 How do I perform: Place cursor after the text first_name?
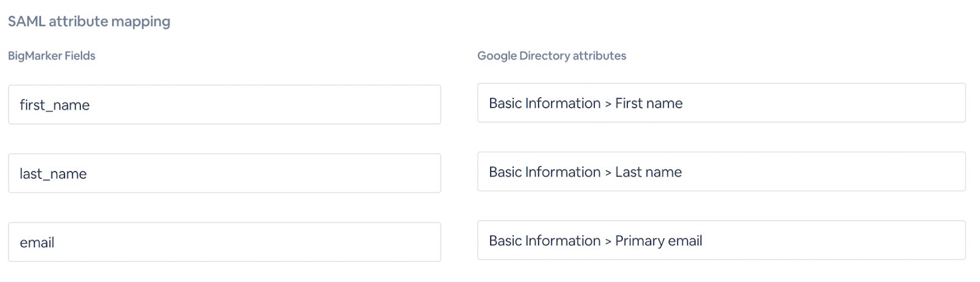point(91,105)
